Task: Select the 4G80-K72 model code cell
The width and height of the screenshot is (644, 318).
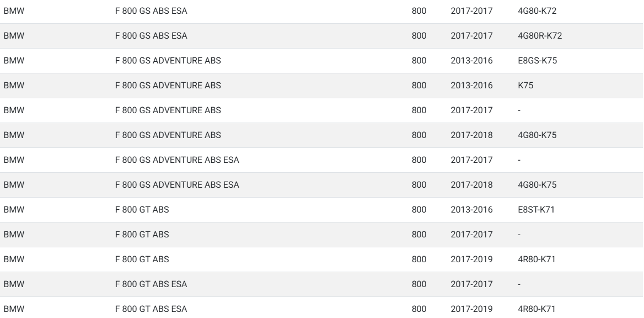Action: point(537,11)
